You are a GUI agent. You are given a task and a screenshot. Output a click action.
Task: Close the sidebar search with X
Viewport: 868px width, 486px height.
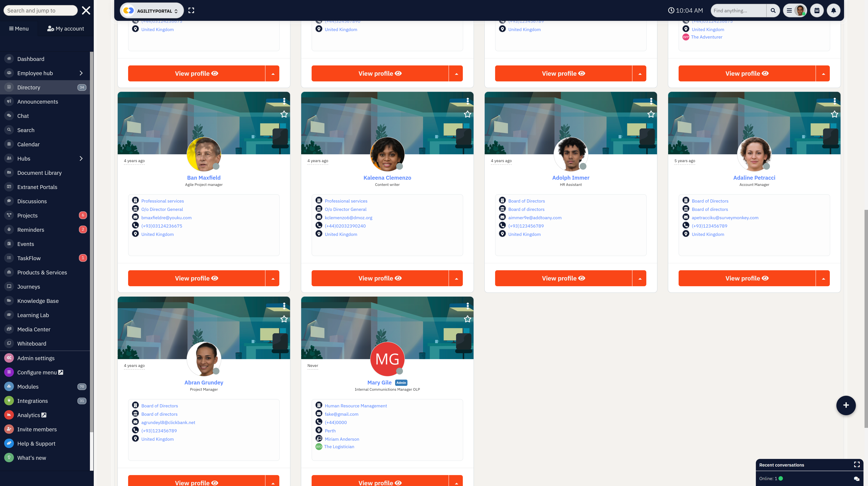pos(86,10)
